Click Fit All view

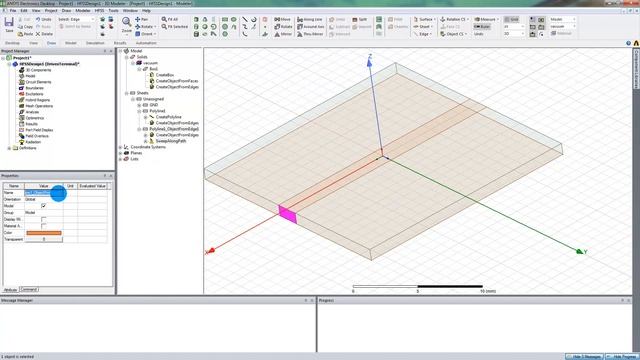click(x=170, y=19)
